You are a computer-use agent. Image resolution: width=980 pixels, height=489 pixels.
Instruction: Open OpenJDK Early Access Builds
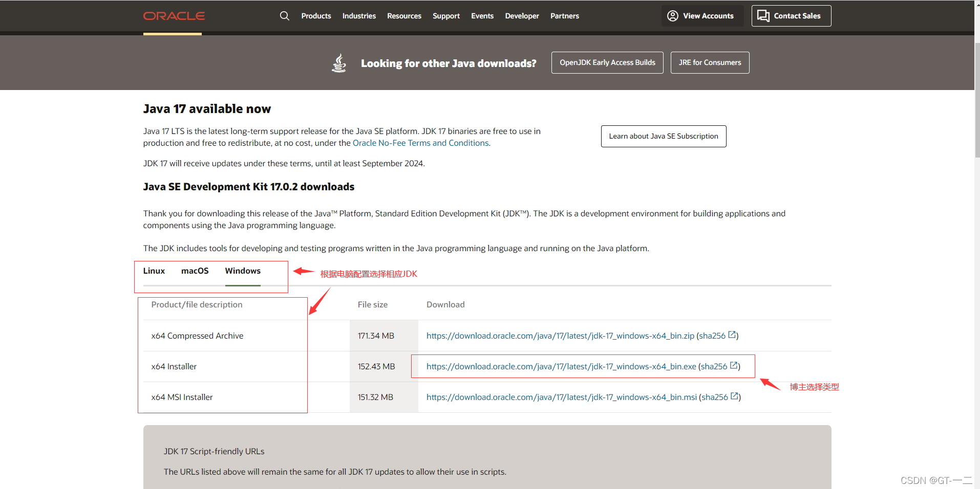607,62
